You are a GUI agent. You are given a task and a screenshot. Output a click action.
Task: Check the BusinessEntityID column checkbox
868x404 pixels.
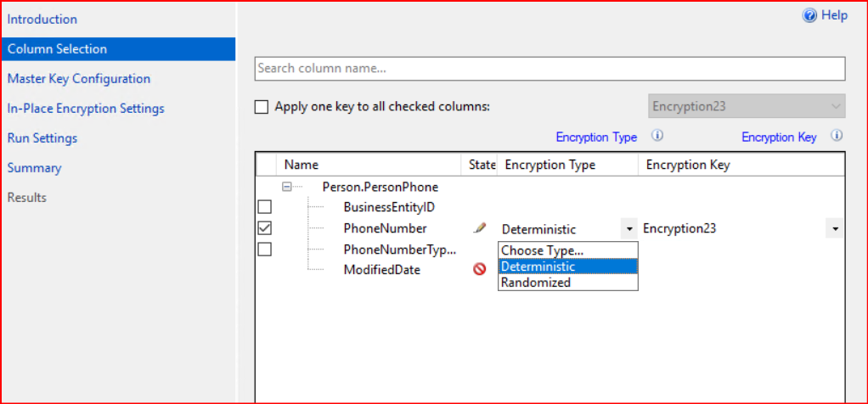click(265, 207)
